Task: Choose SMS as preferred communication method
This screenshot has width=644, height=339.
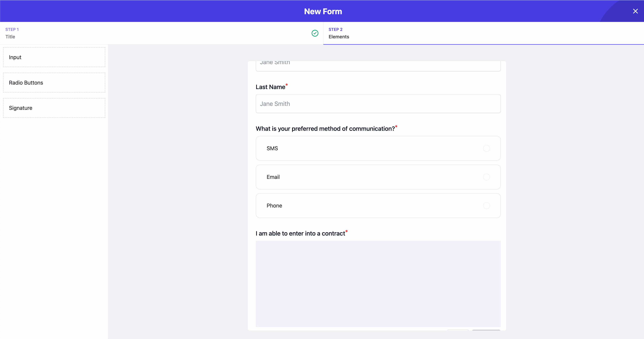Action: (487, 148)
